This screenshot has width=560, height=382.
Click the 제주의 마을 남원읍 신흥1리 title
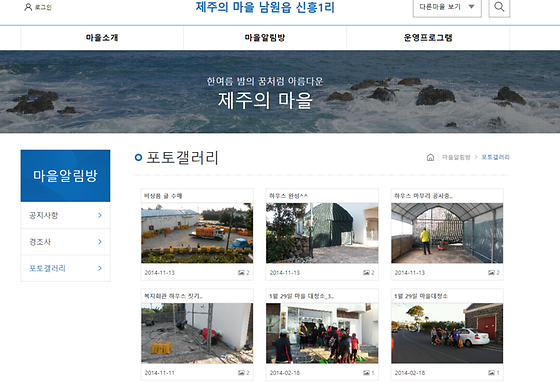click(265, 7)
